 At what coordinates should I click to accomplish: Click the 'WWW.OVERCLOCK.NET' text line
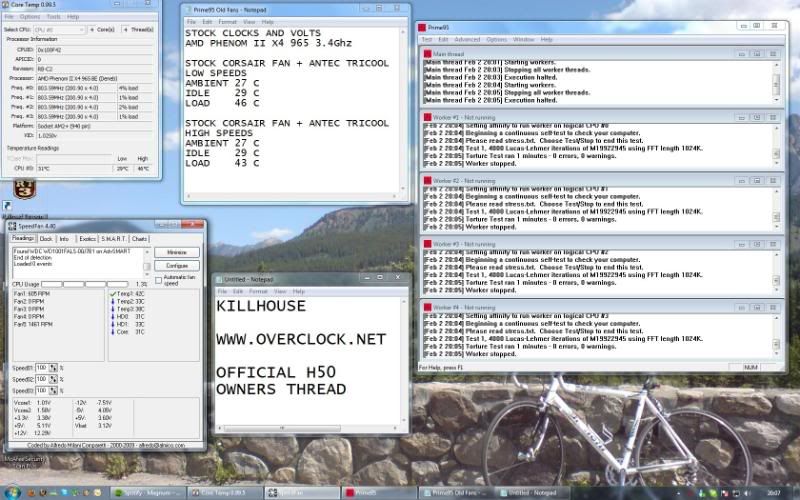[301, 339]
